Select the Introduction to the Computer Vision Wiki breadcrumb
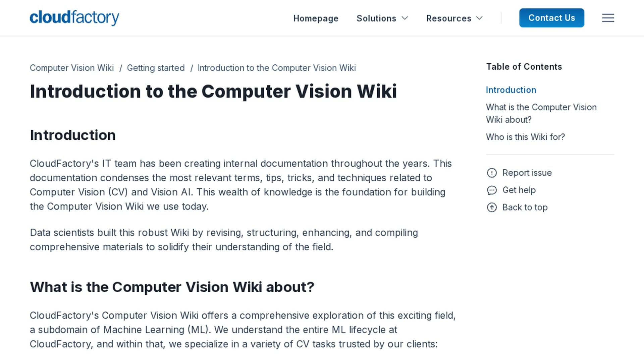The width and height of the screenshot is (644, 362). point(277,68)
